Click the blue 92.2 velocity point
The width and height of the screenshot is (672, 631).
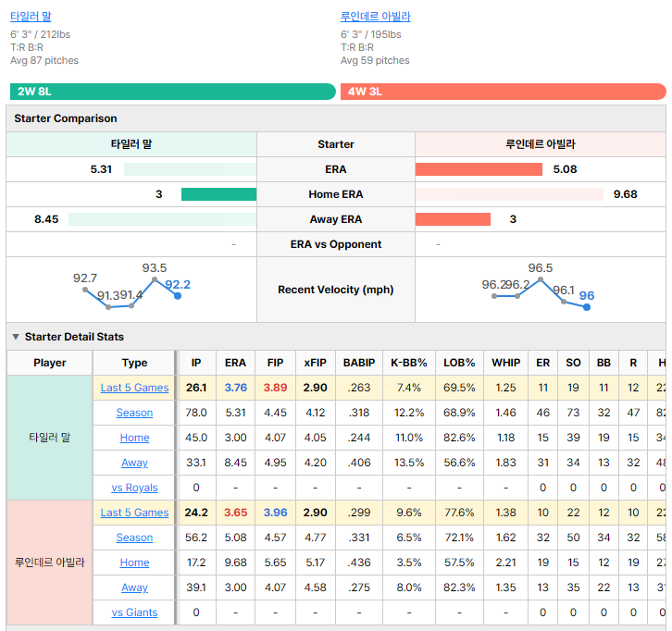coord(178,296)
